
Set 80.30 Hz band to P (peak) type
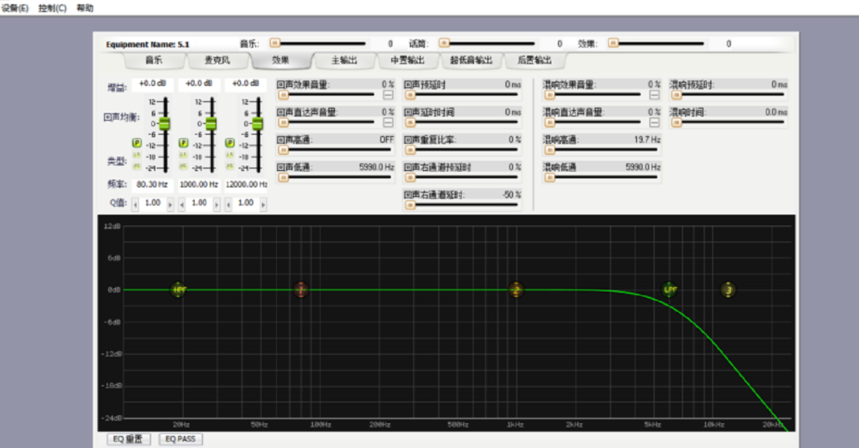(137, 143)
